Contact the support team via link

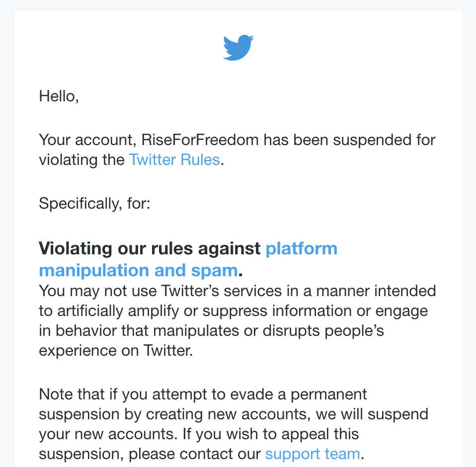click(312, 454)
